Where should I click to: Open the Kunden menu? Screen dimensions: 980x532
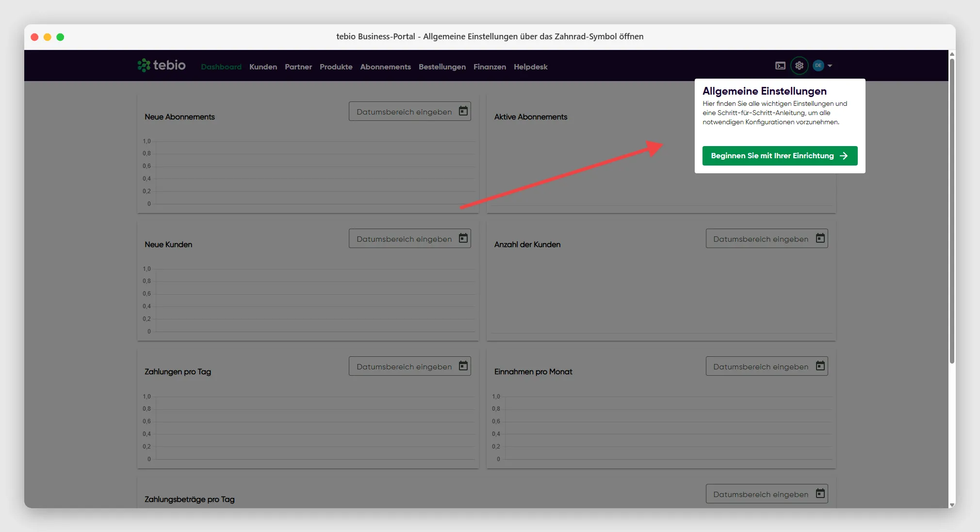[263, 67]
